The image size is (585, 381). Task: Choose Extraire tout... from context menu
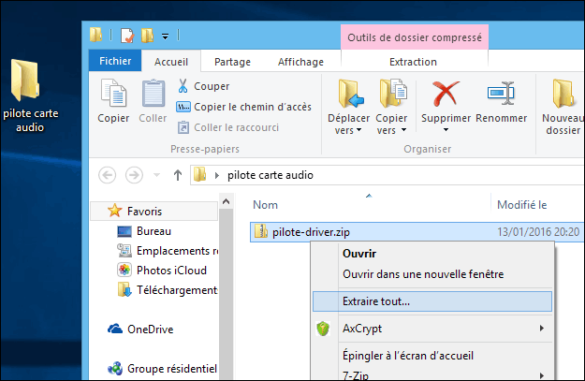pyautogui.click(x=432, y=302)
